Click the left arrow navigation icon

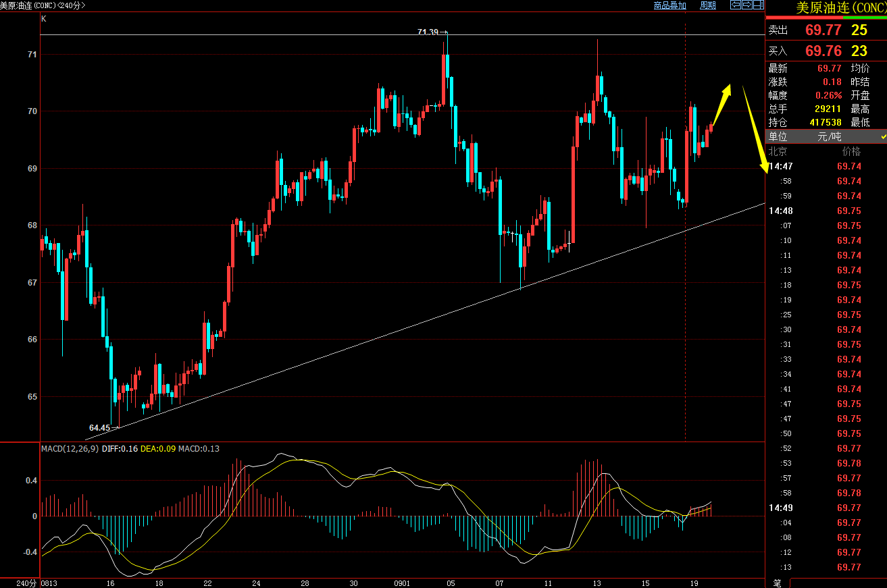(736, 5)
